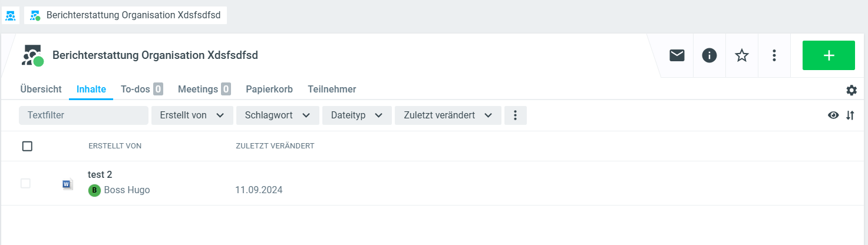Click into the Textfilter input field

point(83,115)
